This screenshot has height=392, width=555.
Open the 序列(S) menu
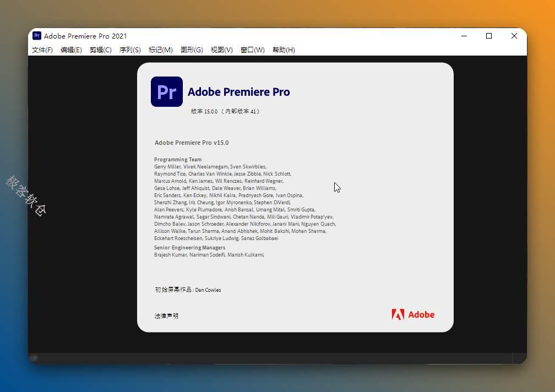tap(130, 50)
